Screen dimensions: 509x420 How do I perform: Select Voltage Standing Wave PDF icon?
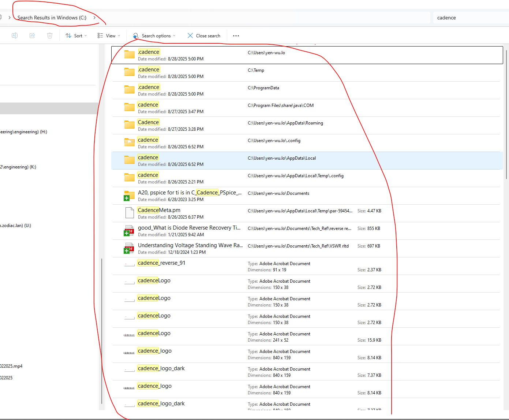129,248
